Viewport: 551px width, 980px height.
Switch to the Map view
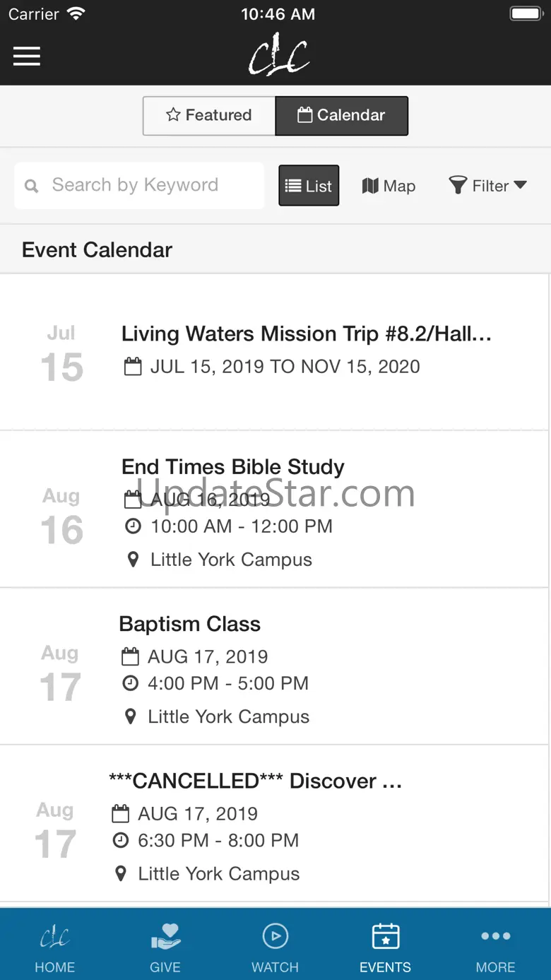pyautogui.click(x=389, y=186)
